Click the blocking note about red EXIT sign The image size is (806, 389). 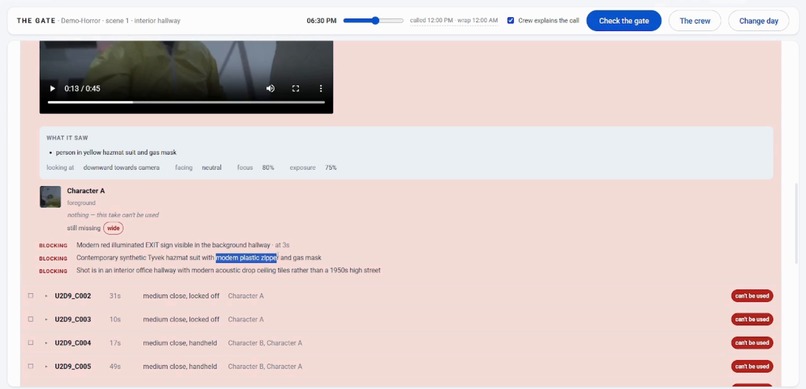pyautogui.click(x=173, y=245)
